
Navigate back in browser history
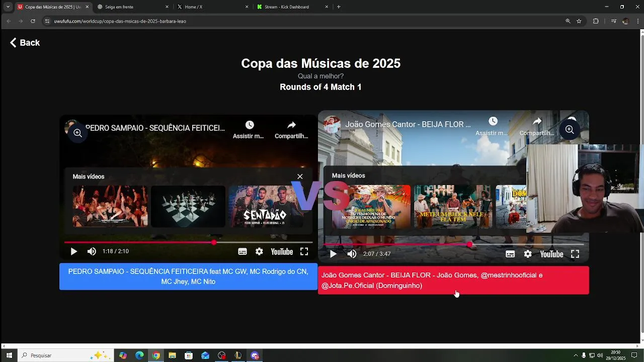9,21
